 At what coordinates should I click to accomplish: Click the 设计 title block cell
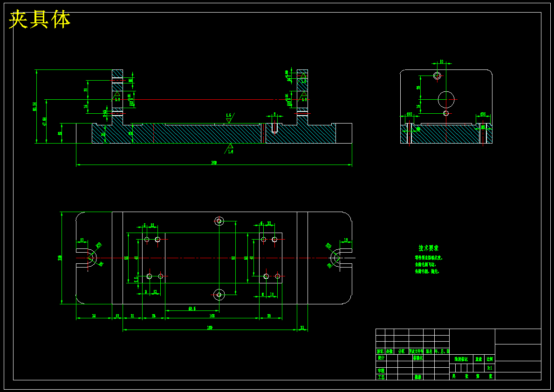[x=381, y=358]
